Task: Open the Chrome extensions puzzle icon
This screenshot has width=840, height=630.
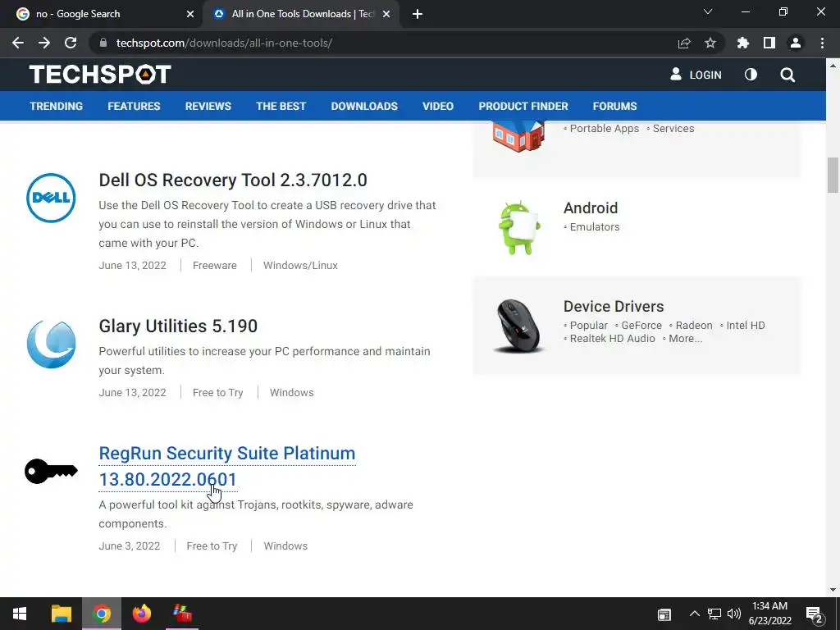Action: tap(743, 43)
